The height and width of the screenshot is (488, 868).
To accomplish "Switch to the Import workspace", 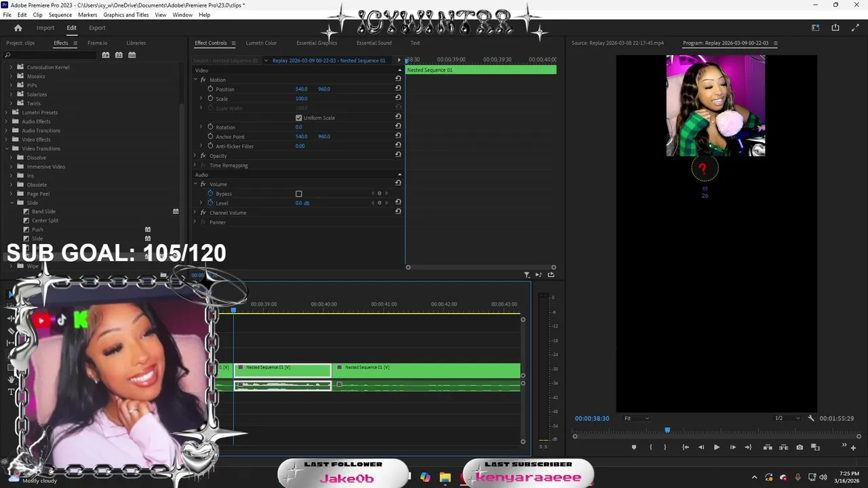I will pyautogui.click(x=45, y=28).
